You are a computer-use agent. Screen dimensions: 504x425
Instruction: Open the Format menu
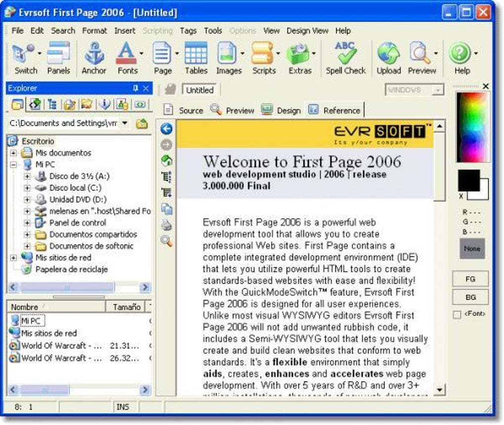click(x=94, y=31)
